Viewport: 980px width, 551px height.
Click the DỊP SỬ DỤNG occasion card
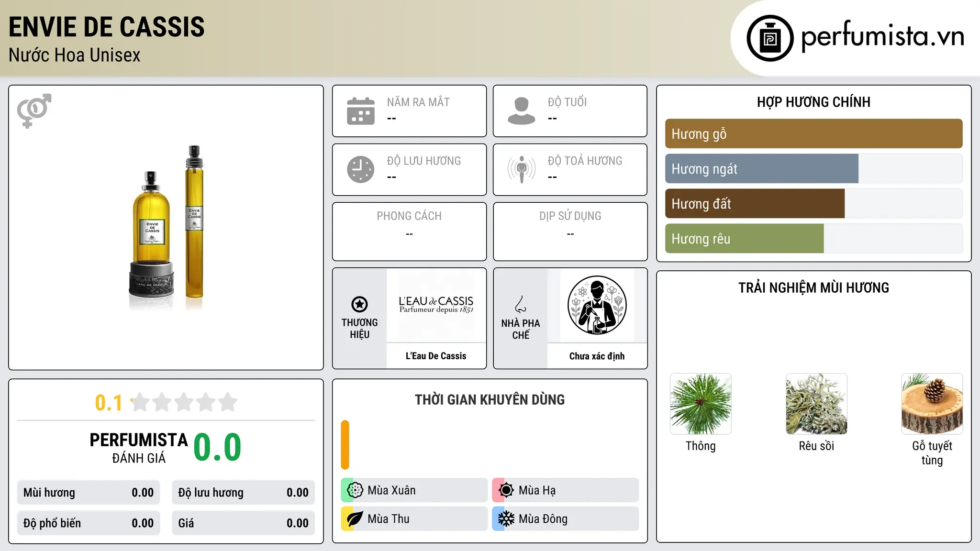570,231
